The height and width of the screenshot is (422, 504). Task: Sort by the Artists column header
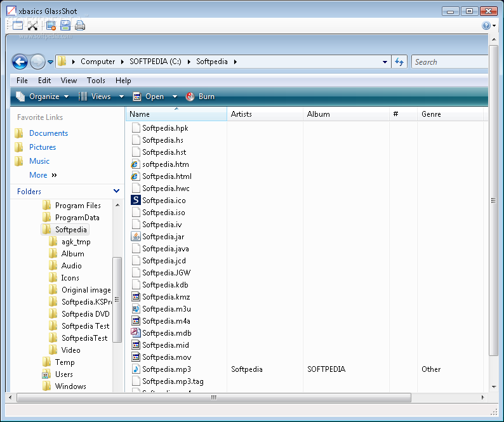265,114
